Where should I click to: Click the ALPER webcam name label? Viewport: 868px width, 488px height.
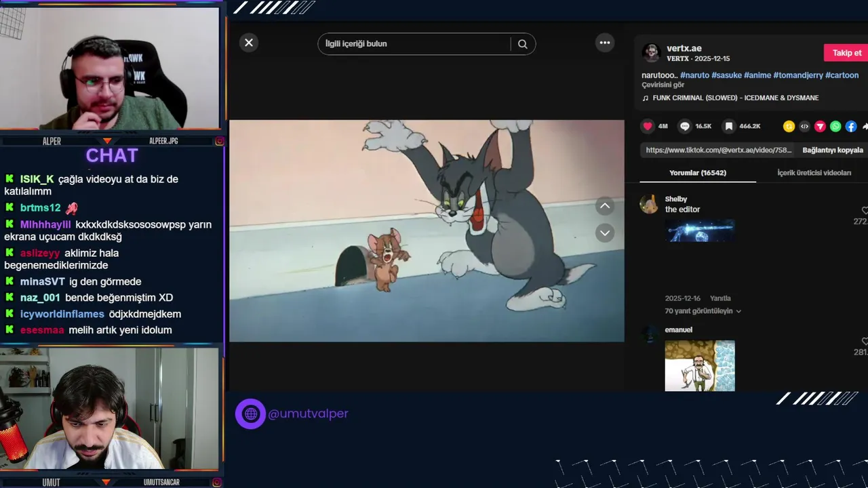pyautogui.click(x=52, y=141)
